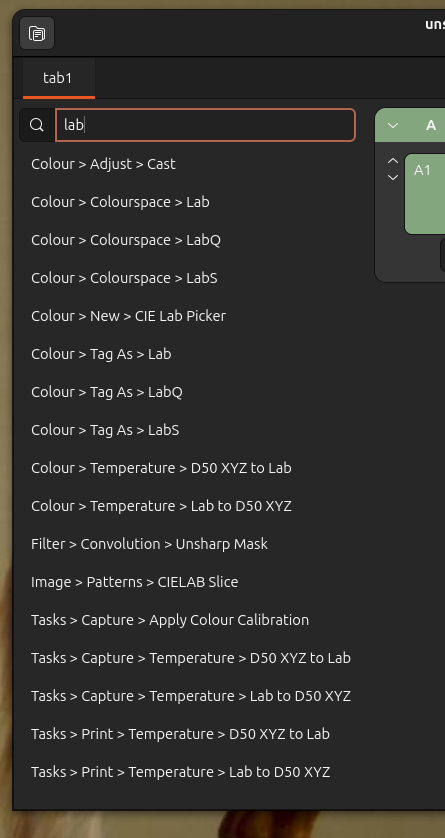Open Colour > New > CIE Lab Picker
Viewport: 445px width, 838px height.
click(128, 316)
